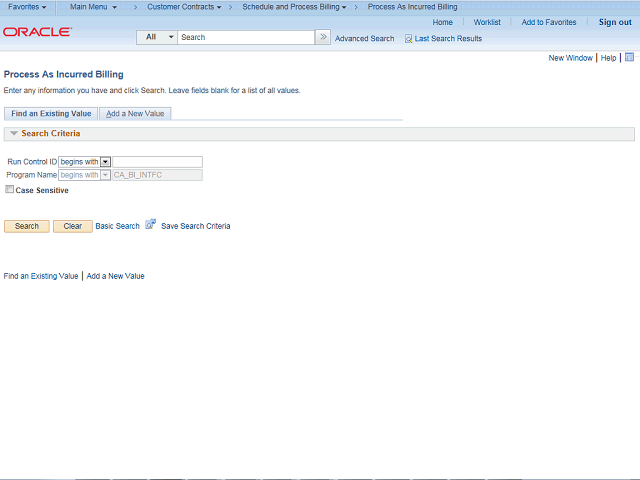This screenshot has height=480, width=640.
Task: Open the Schedule and Process Billing menu
Action: click(x=294, y=7)
